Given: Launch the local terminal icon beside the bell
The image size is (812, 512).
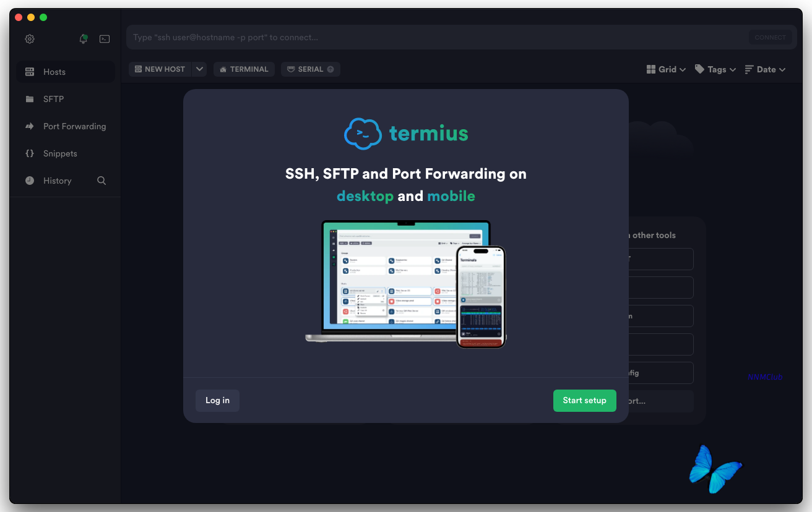Looking at the screenshot, I should tap(105, 39).
